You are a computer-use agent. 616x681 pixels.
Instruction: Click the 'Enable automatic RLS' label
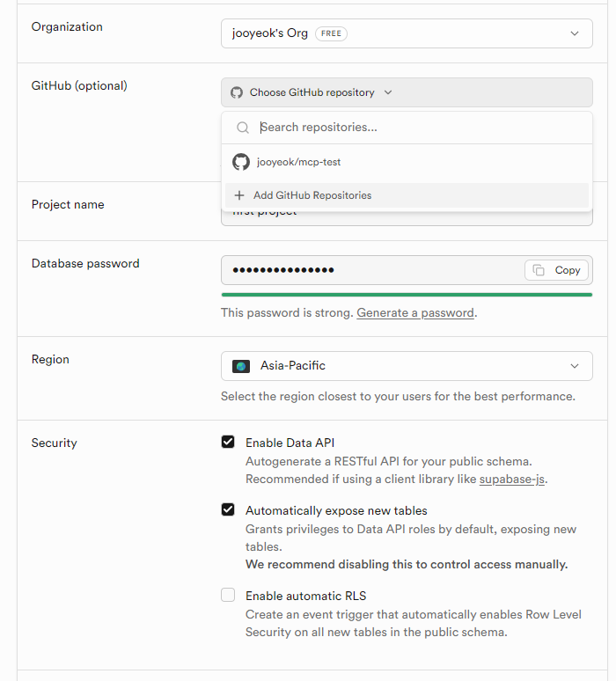tap(306, 596)
